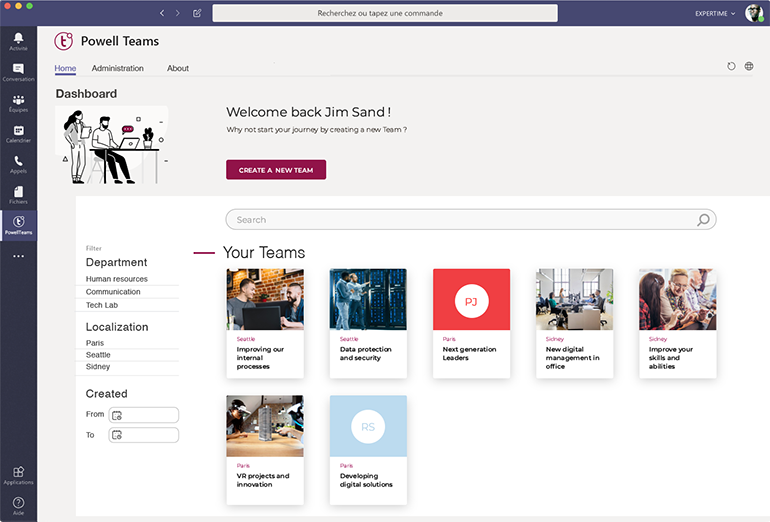Open VR projects and innovation team
Image resolution: width=770 pixels, height=522 pixels.
pyautogui.click(x=265, y=450)
